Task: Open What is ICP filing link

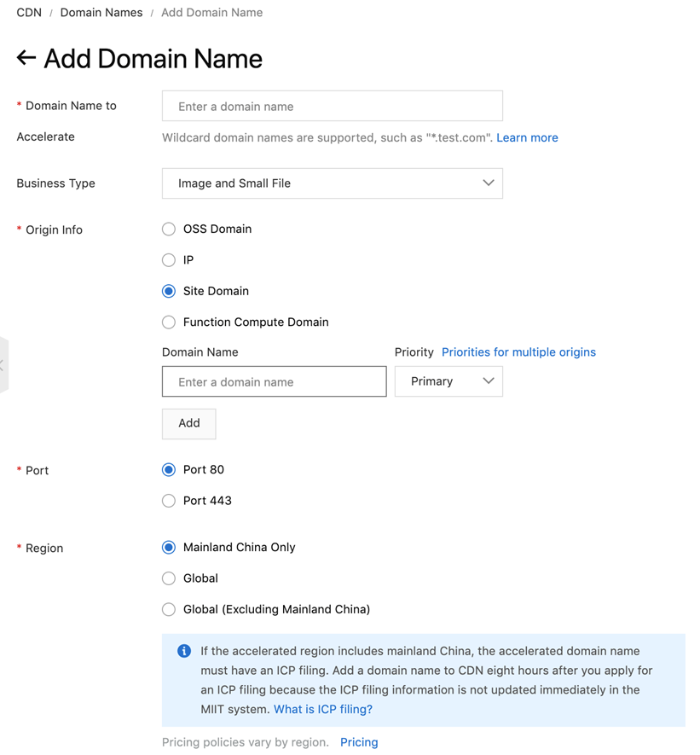Action: pos(323,709)
